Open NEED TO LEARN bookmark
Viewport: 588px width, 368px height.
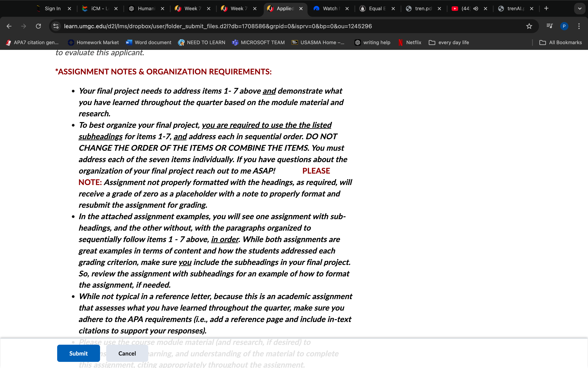[202, 43]
